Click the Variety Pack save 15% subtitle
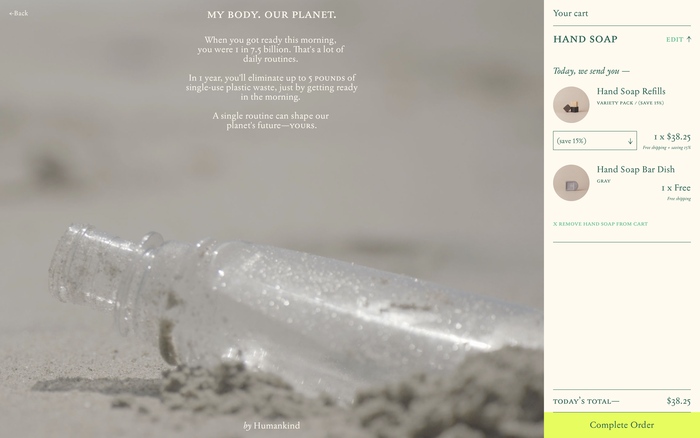 (x=630, y=103)
